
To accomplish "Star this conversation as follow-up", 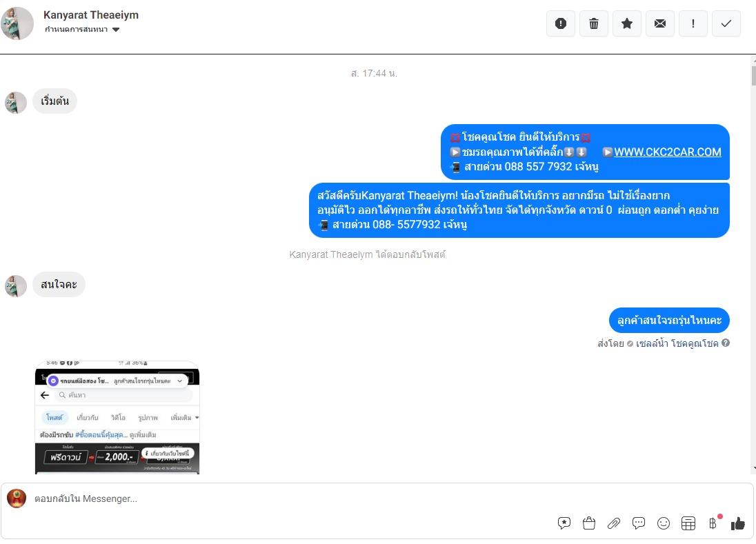I will [627, 23].
